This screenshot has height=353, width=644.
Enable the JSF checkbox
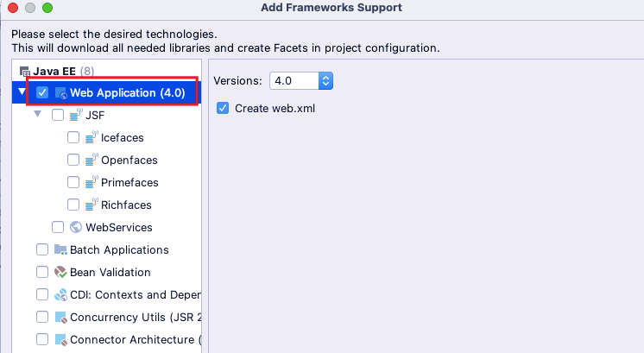(58, 115)
